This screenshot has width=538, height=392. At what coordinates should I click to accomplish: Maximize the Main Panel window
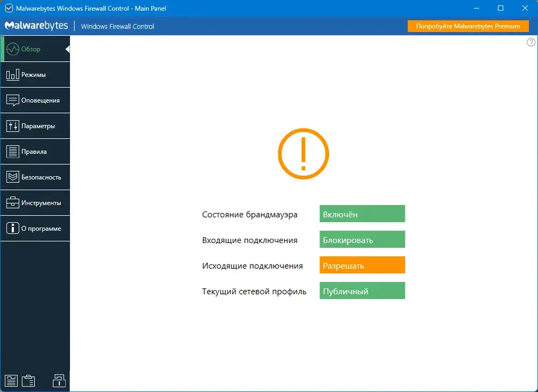(500, 8)
